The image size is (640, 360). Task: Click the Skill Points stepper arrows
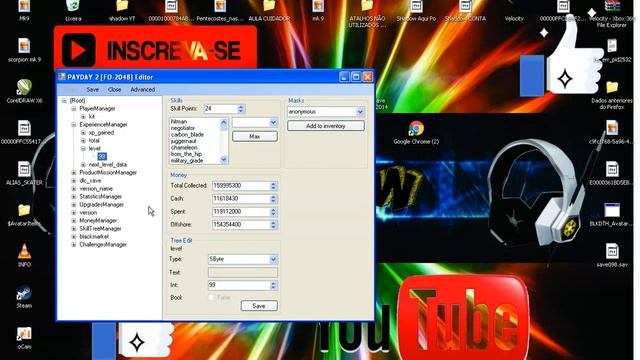(x=241, y=109)
